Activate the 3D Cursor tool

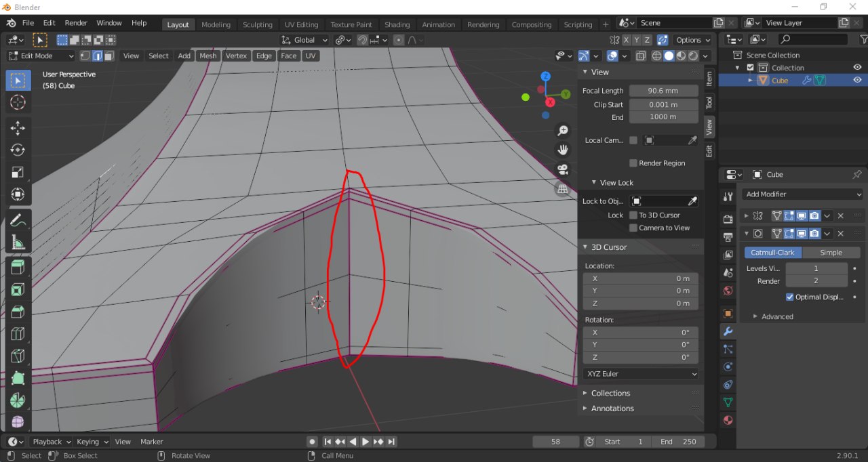coord(18,103)
